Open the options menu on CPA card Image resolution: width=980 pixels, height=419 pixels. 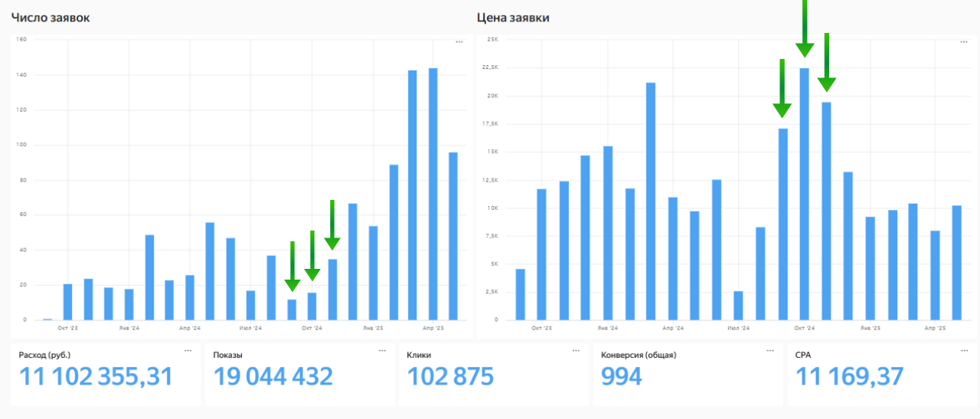[x=964, y=350]
